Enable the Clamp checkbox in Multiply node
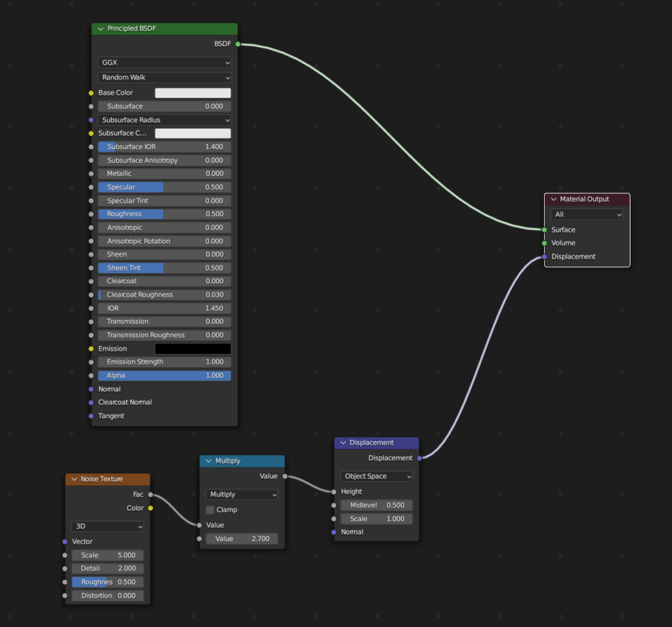Viewport: 672px width, 627px height. coord(210,509)
